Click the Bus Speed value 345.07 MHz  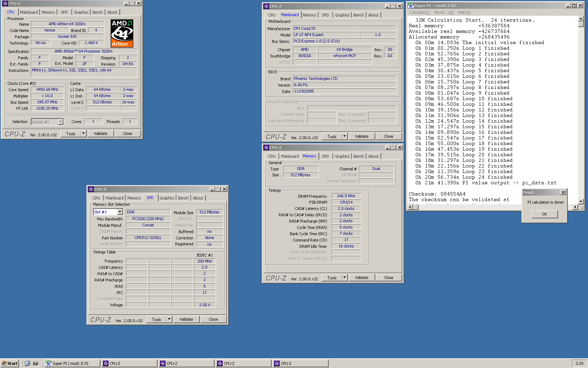47,102
